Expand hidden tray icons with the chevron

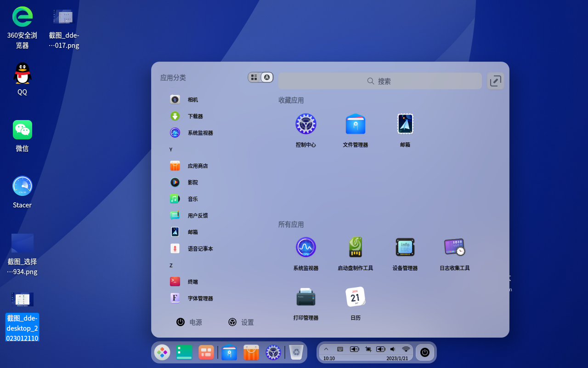pyautogui.click(x=326, y=349)
